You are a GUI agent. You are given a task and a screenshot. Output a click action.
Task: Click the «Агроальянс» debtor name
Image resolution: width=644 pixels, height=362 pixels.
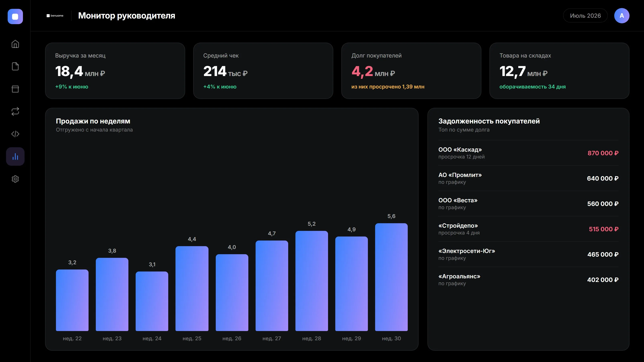point(459,276)
